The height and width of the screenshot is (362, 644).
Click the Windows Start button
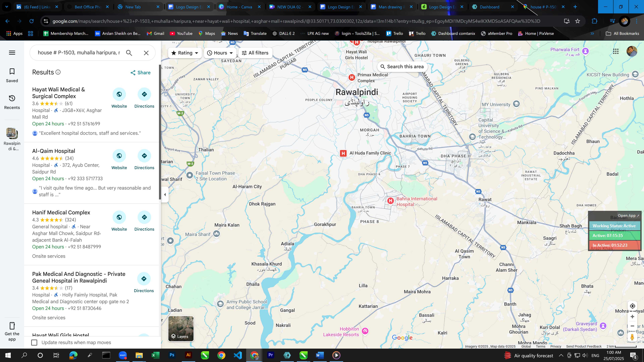tap(8, 355)
